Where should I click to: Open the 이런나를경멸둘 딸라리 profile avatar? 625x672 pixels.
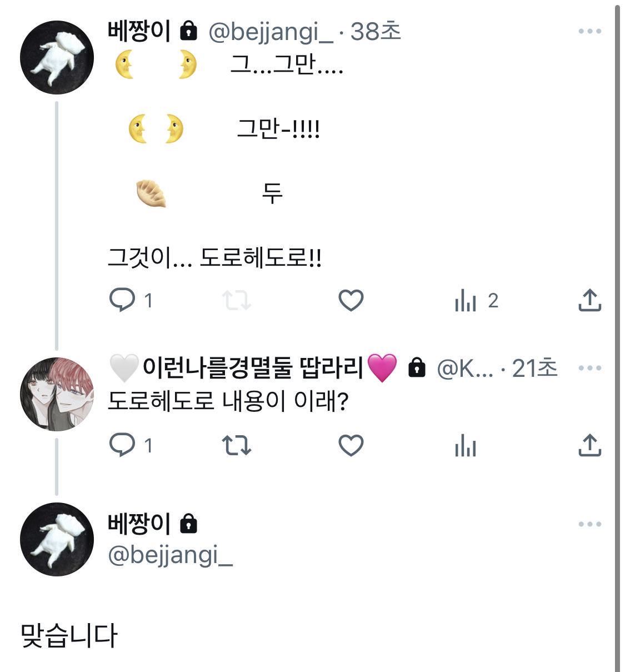57,394
